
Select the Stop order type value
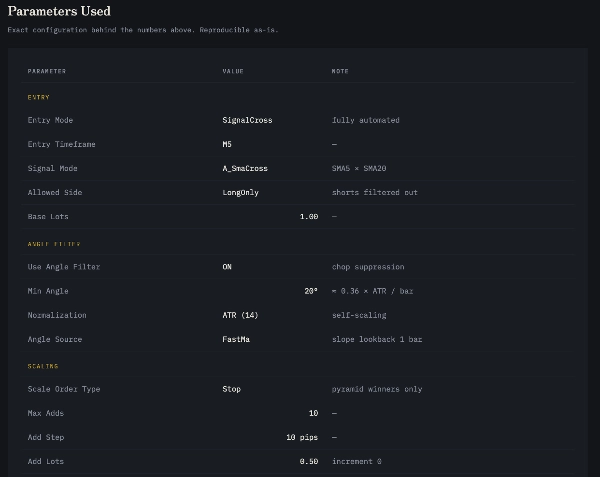coord(232,389)
